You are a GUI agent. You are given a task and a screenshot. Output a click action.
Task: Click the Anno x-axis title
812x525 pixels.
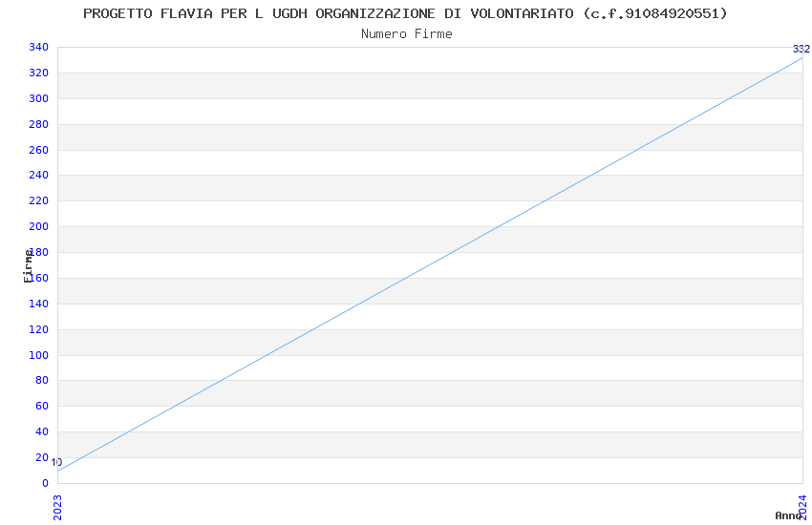788,515
